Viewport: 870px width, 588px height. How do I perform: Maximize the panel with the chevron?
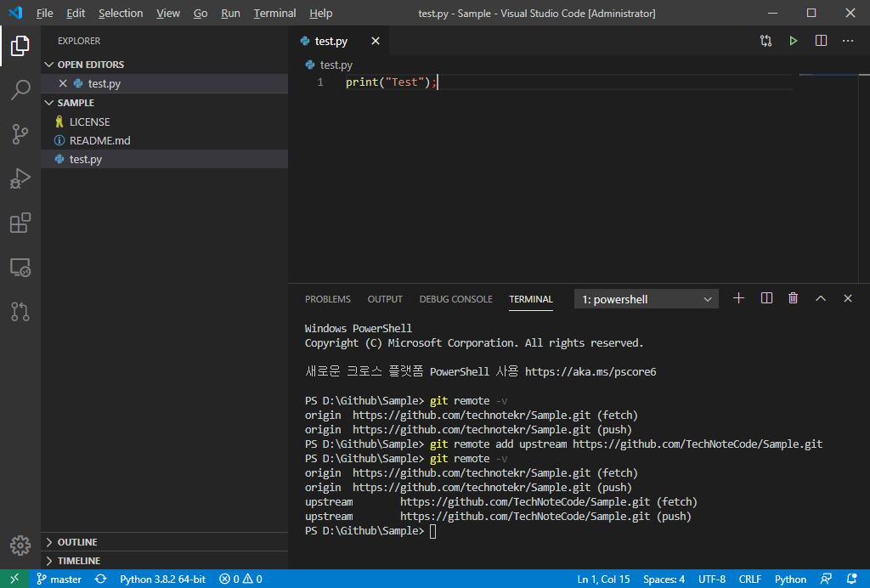(820, 298)
